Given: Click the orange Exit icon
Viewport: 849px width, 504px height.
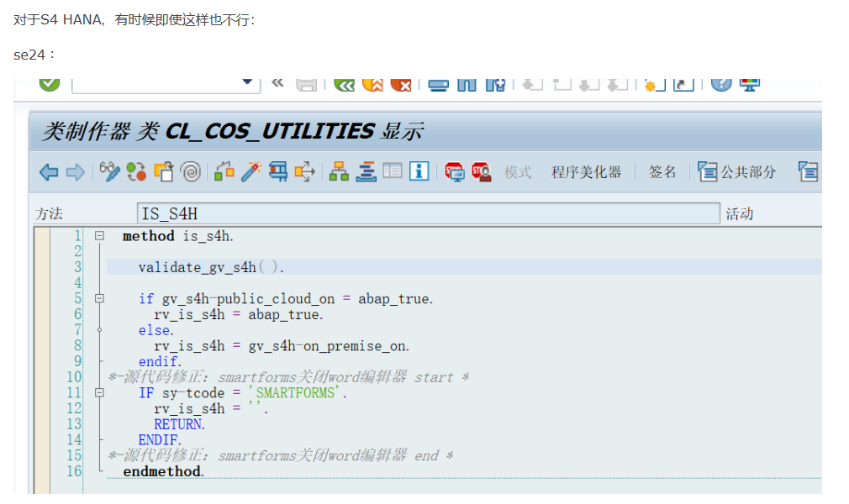Looking at the screenshot, I should coord(372,85).
